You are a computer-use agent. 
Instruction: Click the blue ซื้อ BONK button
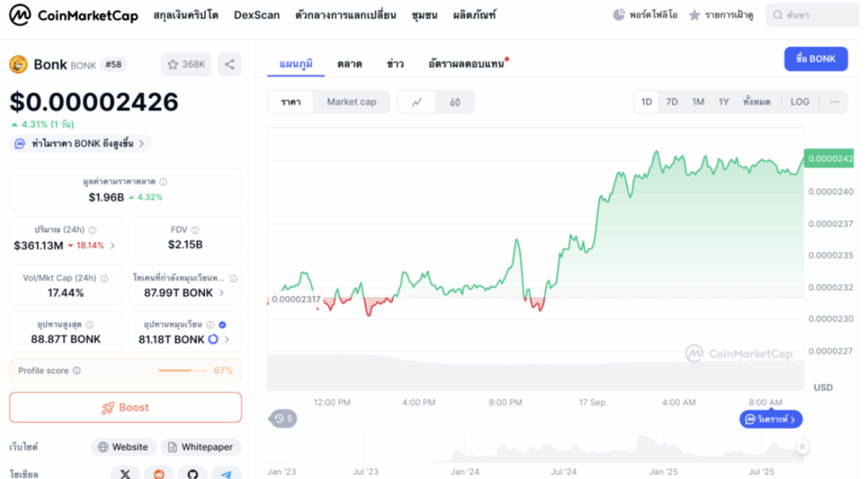click(x=816, y=59)
